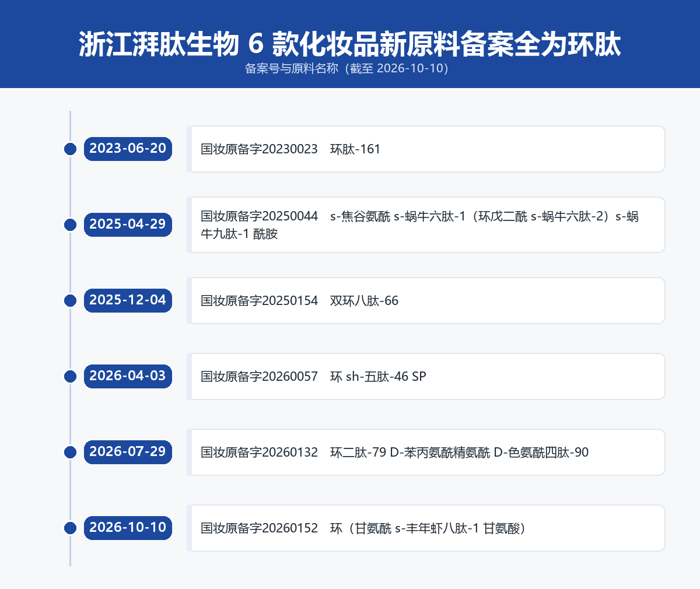Screen dimensions: 700x589
Task: Click the title 浙江湃肽生物 6 款化妆品新原料备案全为环肽
Action: coord(350,44)
